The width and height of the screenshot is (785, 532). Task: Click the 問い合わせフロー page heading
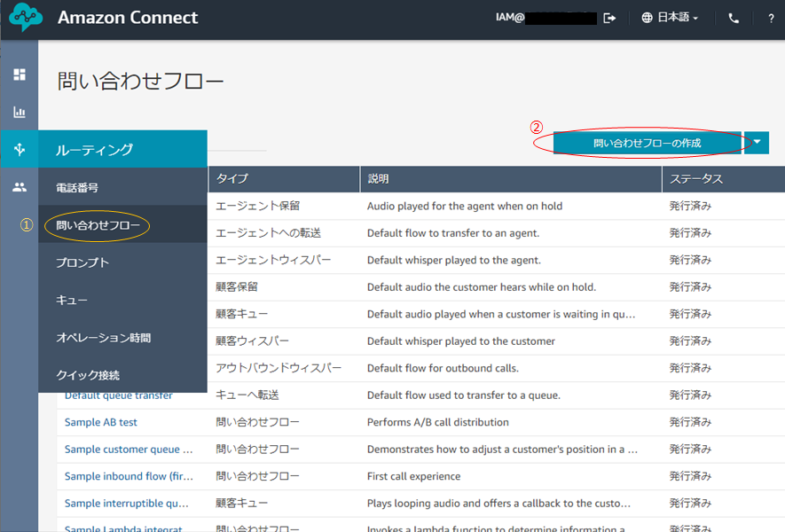point(140,81)
